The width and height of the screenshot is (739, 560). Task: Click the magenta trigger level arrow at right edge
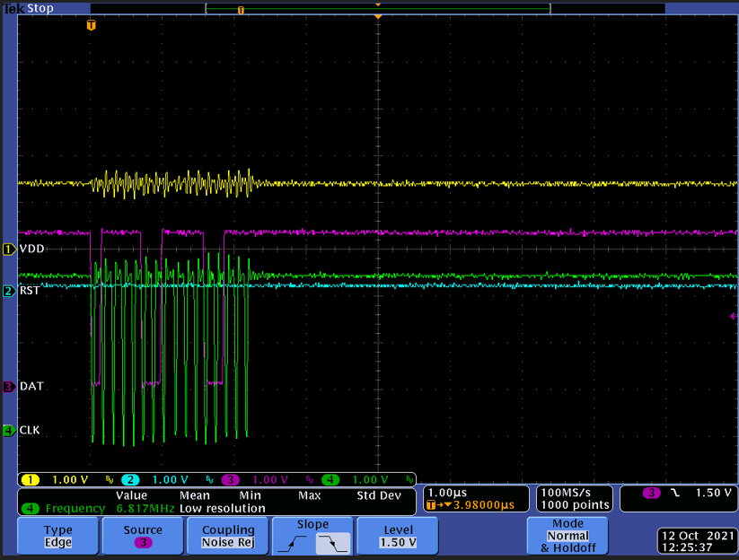click(x=734, y=316)
